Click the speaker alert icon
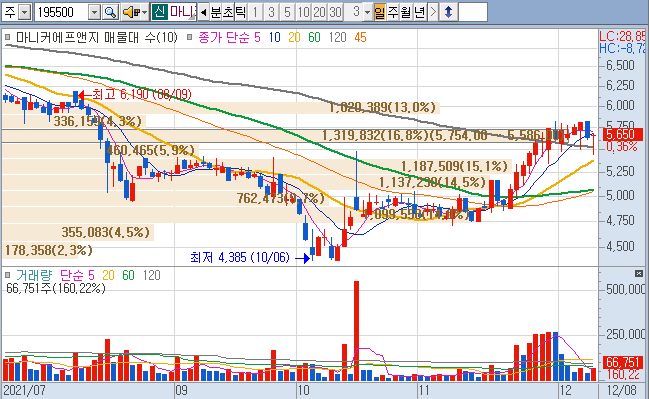 pyautogui.click(x=131, y=12)
